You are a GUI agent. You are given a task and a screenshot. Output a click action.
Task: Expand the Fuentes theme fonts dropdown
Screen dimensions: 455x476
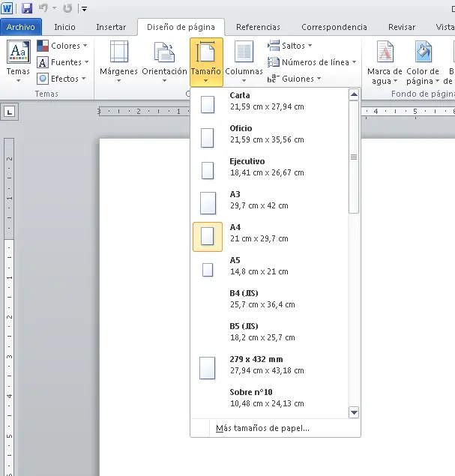click(64, 62)
